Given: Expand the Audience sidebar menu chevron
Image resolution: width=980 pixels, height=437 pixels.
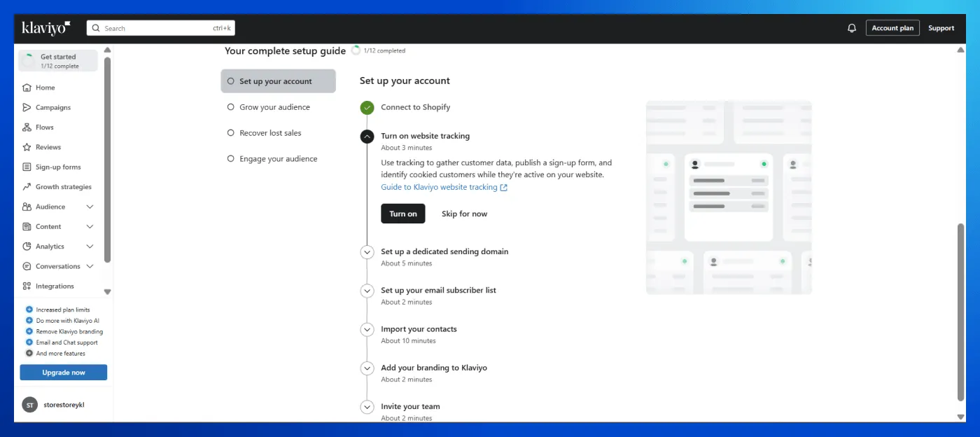Looking at the screenshot, I should (90, 207).
